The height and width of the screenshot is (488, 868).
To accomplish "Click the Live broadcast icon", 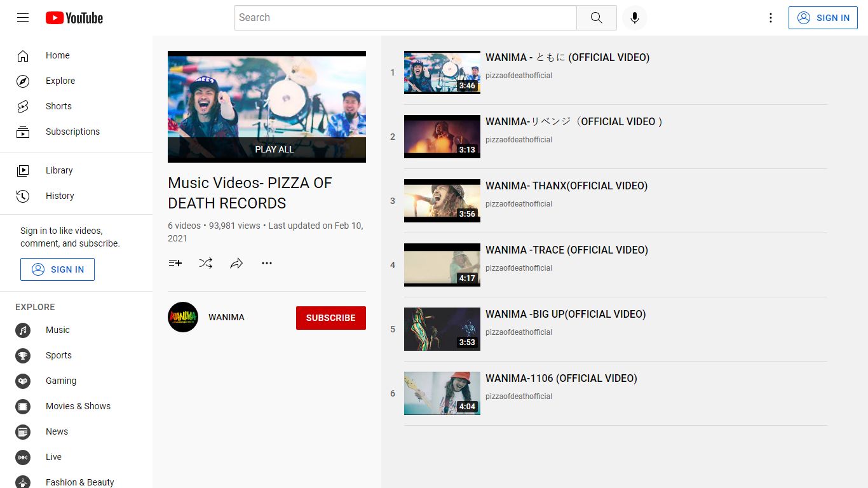I will coord(23,457).
